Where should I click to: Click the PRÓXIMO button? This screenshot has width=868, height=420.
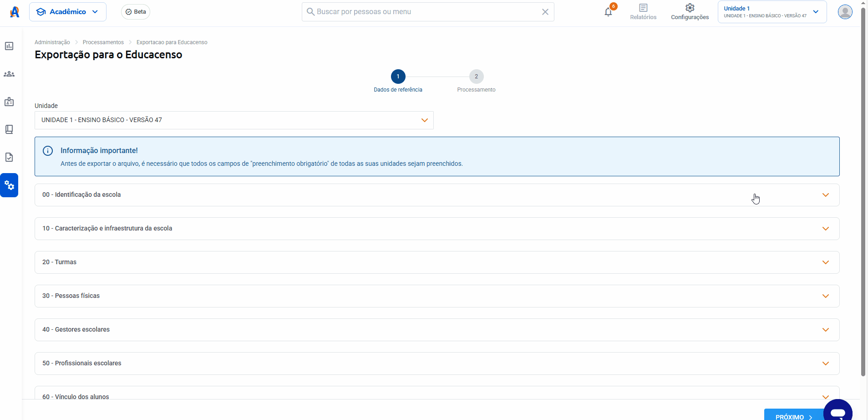792,416
